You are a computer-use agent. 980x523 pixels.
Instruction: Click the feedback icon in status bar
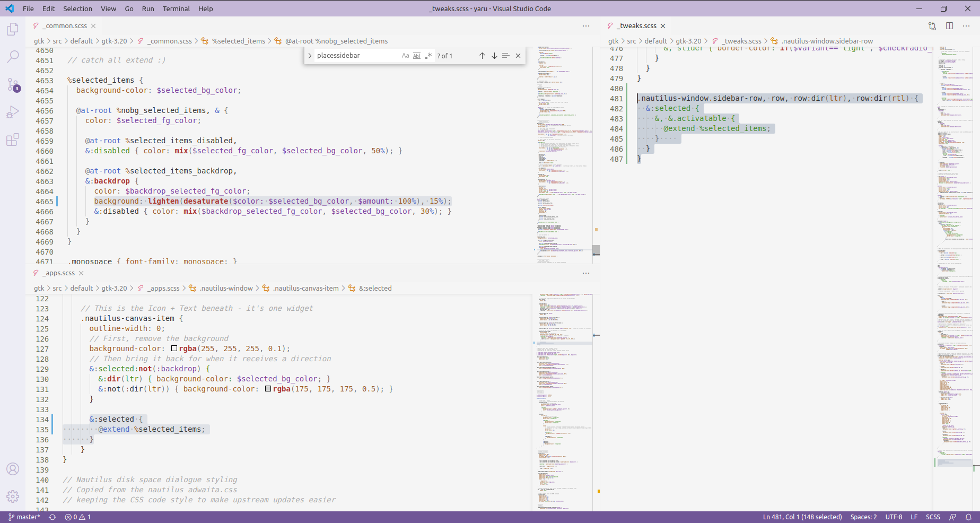(952, 517)
